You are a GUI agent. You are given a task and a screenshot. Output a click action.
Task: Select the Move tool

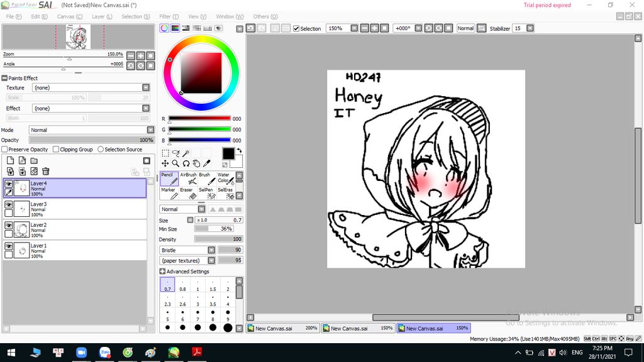pos(165,163)
